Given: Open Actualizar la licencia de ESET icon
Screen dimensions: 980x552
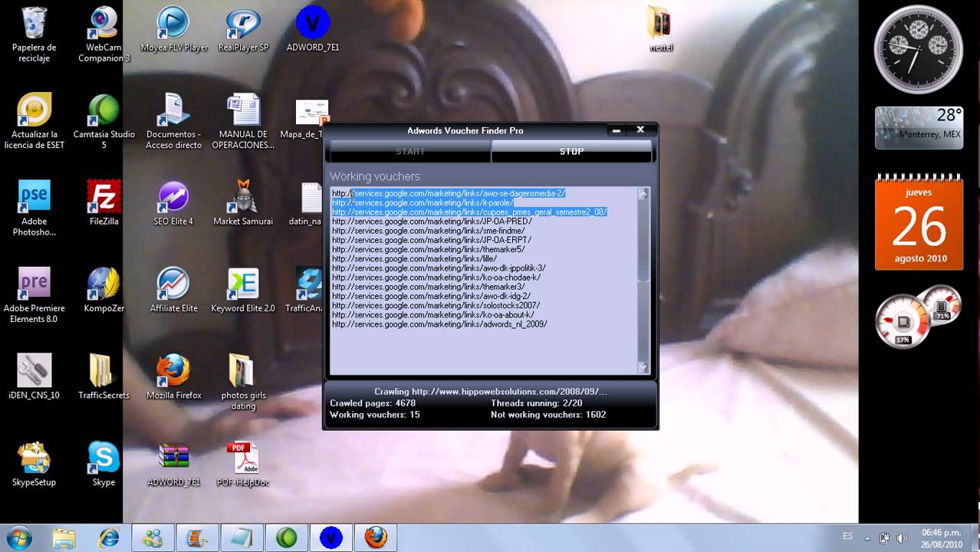Looking at the screenshot, I should click(34, 121).
